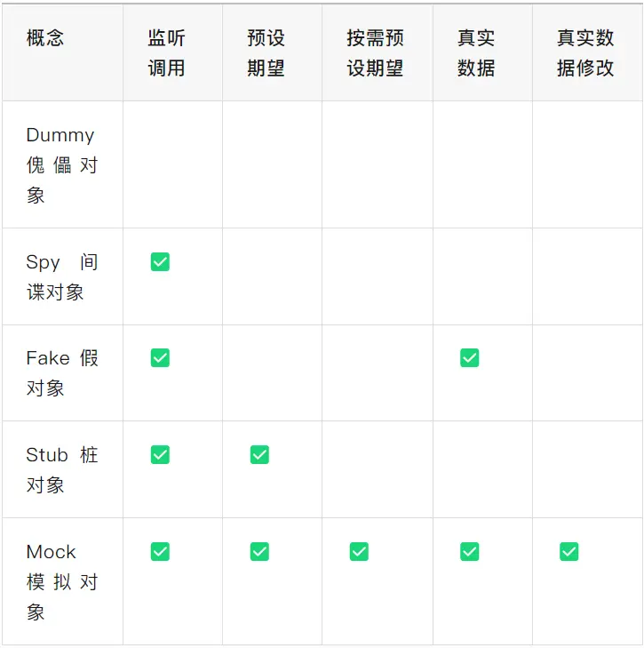The image size is (644, 648).
Task: Click the 监听调用 column header
Action: 166,53
